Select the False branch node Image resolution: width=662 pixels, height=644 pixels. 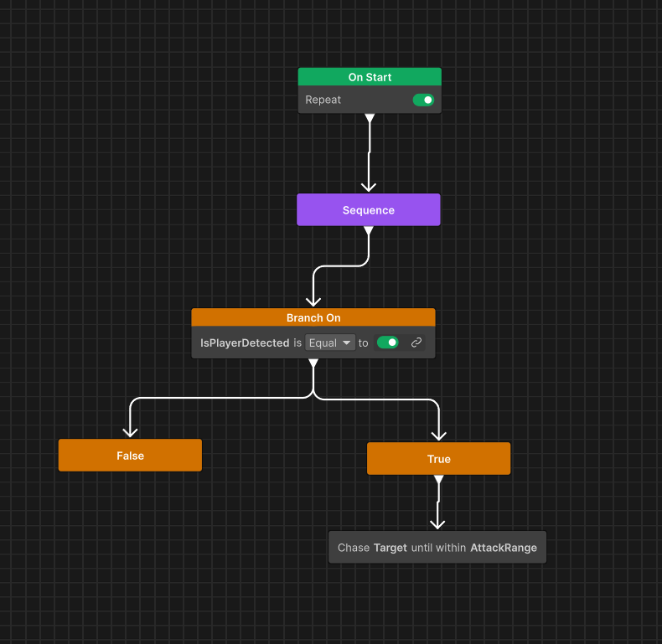tap(130, 456)
